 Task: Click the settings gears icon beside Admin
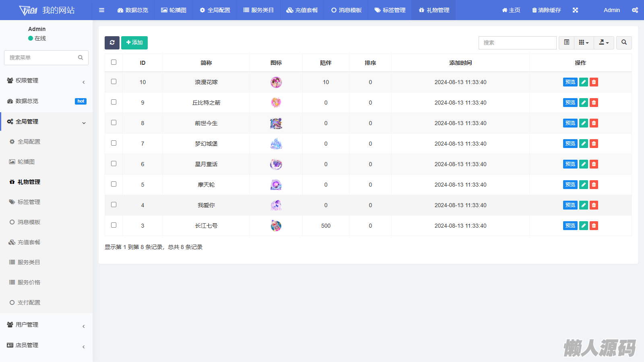[635, 10]
